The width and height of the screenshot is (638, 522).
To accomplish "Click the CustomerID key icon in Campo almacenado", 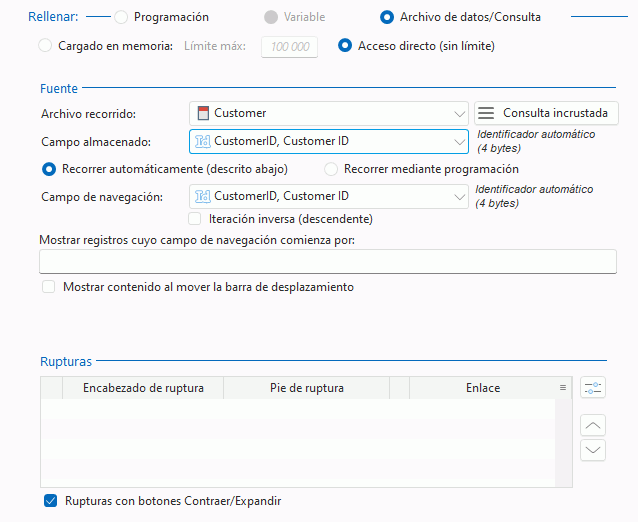I will (x=203, y=141).
